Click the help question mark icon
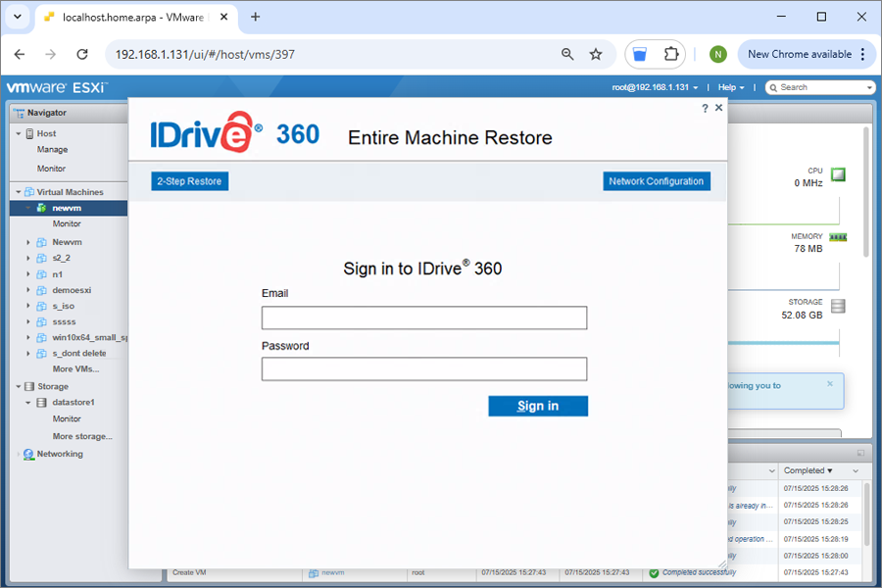882x588 pixels. pyautogui.click(x=705, y=109)
